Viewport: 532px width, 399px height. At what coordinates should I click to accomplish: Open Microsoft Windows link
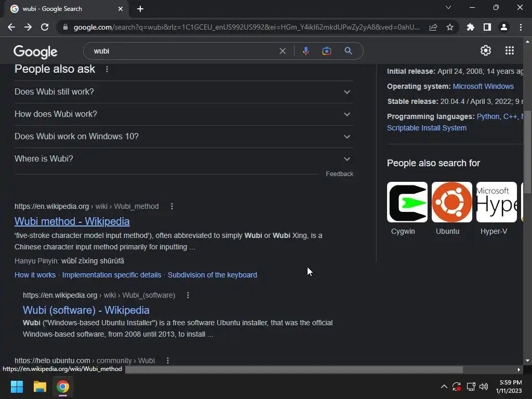point(483,87)
